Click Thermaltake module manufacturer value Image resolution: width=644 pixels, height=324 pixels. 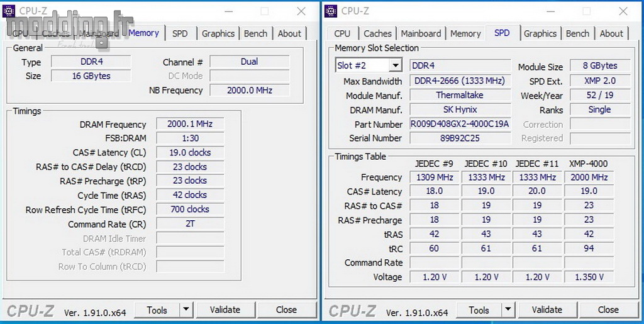[x=460, y=95]
